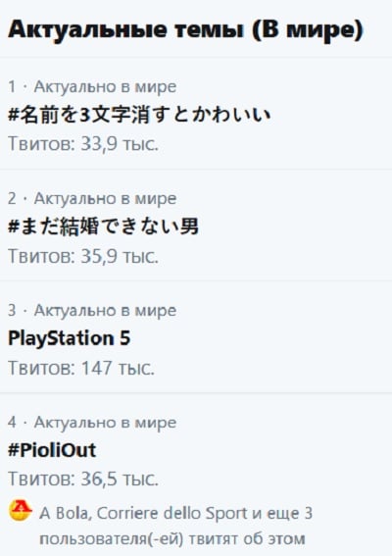Open the PlayStation 5 trending topic
Viewport: 392px width, 556px height.
(x=70, y=338)
